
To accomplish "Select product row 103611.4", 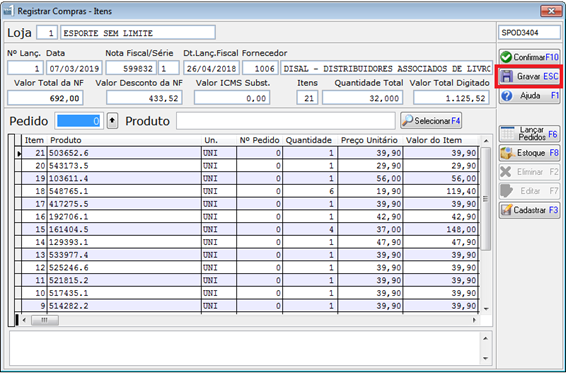I will tap(247, 178).
